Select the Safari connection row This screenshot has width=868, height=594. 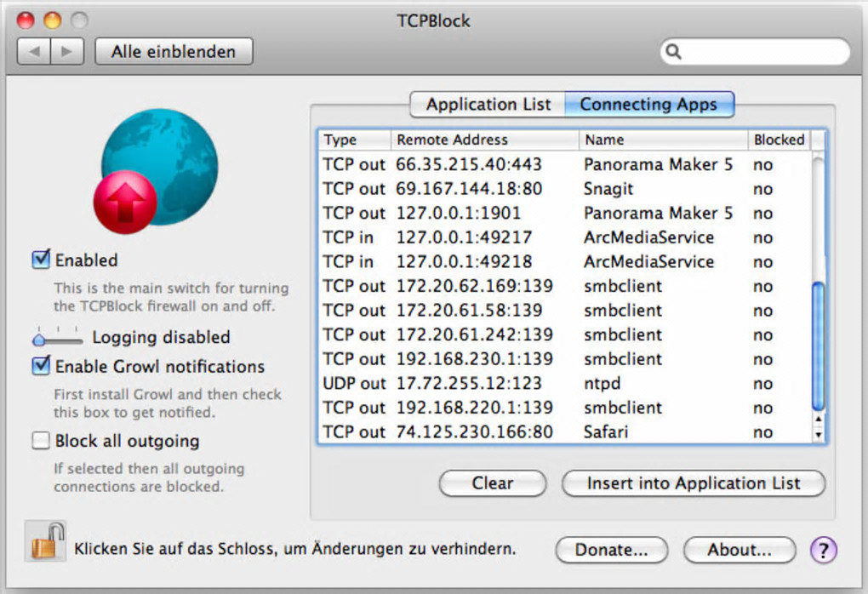pos(565,431)
